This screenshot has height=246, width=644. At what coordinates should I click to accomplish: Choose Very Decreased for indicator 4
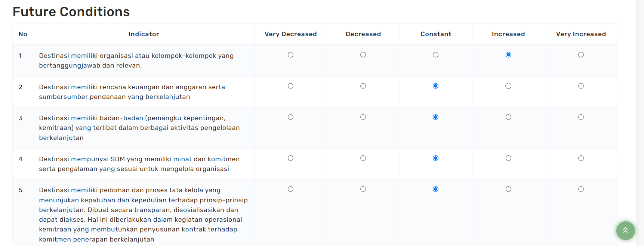point(290,158)
